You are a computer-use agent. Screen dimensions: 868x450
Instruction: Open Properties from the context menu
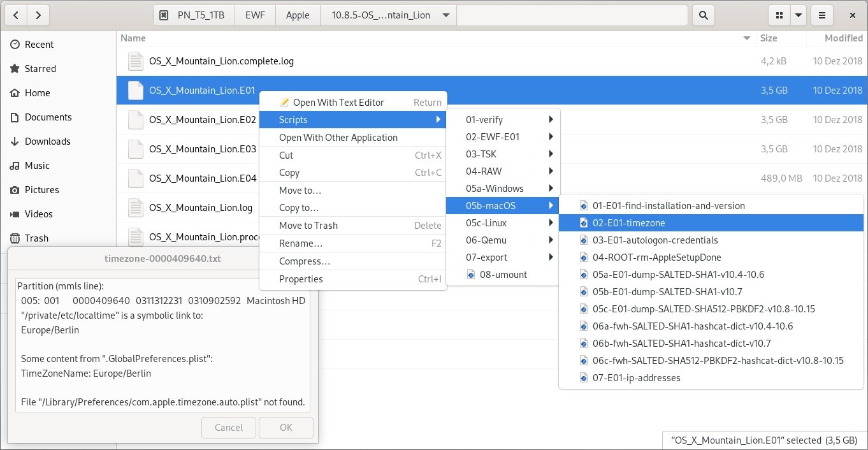[x=353, y=279]
